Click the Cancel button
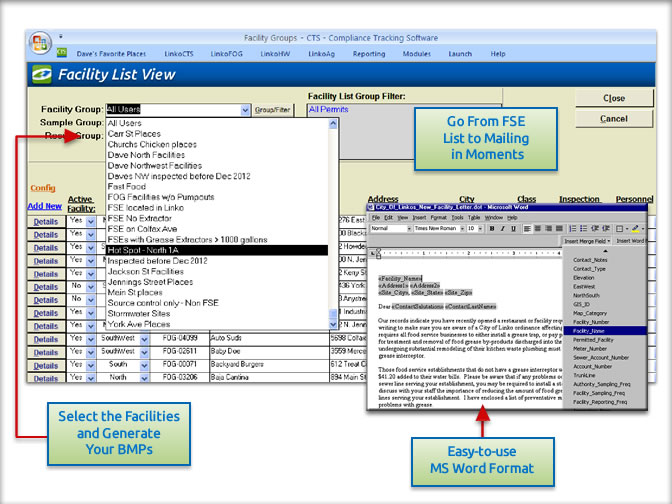This screenshot has width=672, height=504. (x=614, y=119)
